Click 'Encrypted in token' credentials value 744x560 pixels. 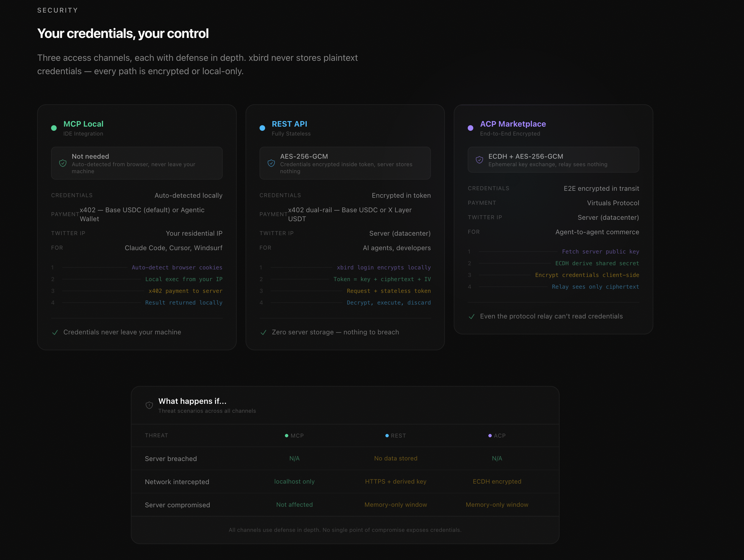(401, 195)
